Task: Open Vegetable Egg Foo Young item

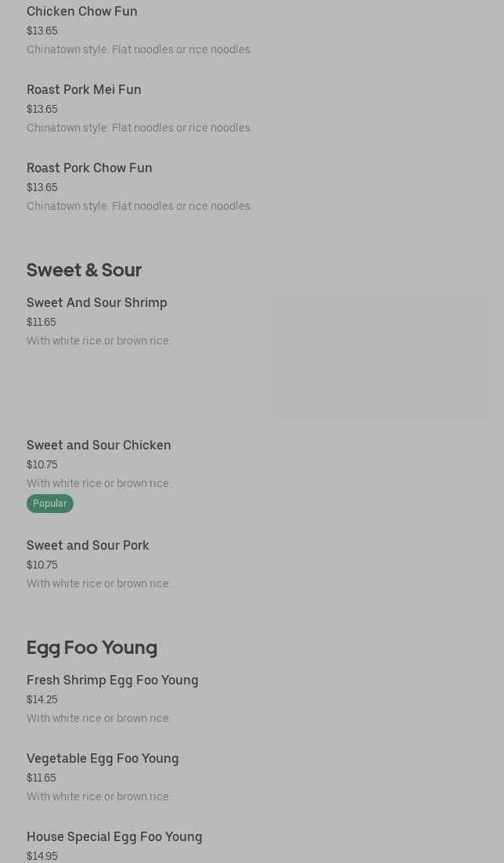Action: 103,758
